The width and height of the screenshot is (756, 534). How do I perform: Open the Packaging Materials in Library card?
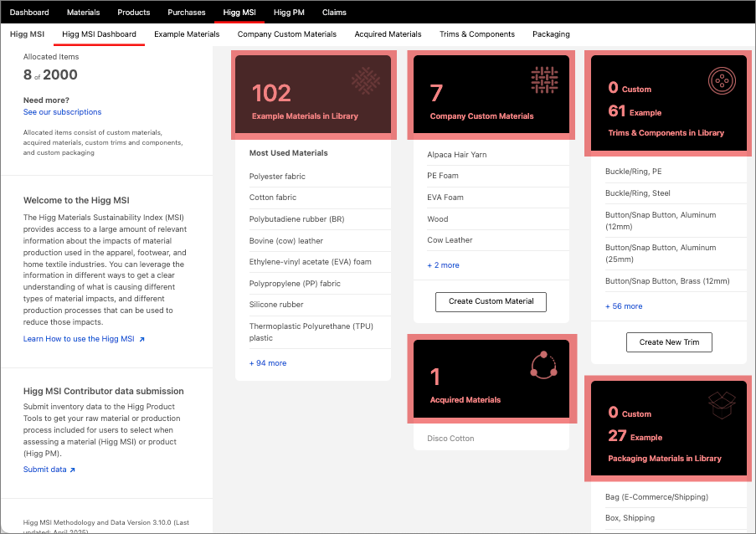[x=669, y=428]
